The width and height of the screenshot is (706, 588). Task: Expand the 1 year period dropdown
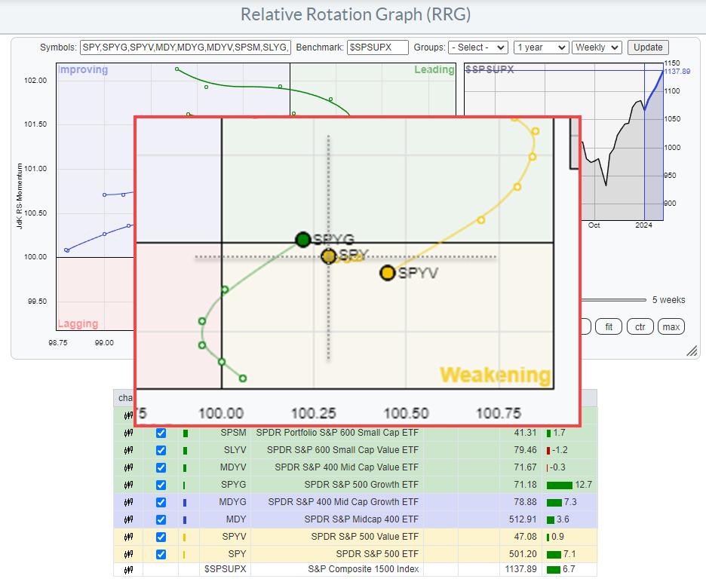click(540, 47)
